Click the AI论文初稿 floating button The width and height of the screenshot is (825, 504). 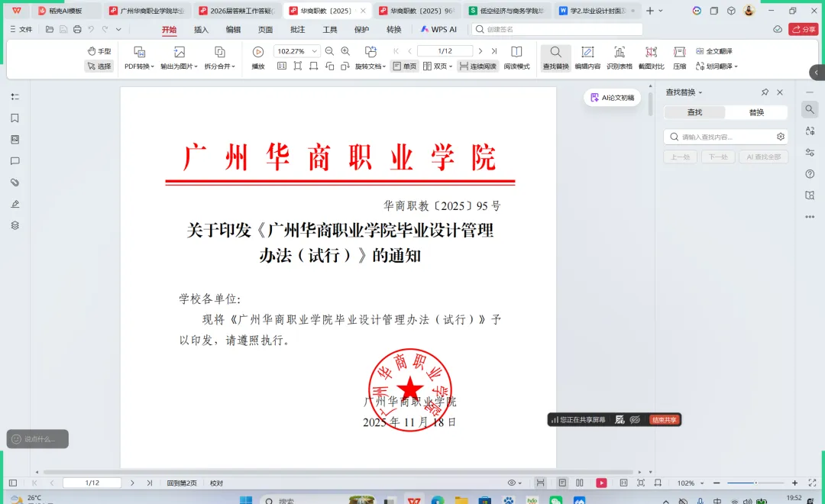point(611,98)
